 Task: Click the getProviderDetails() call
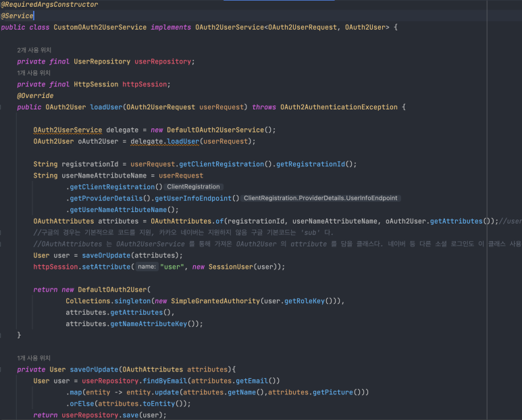click(x=110, y=199)
